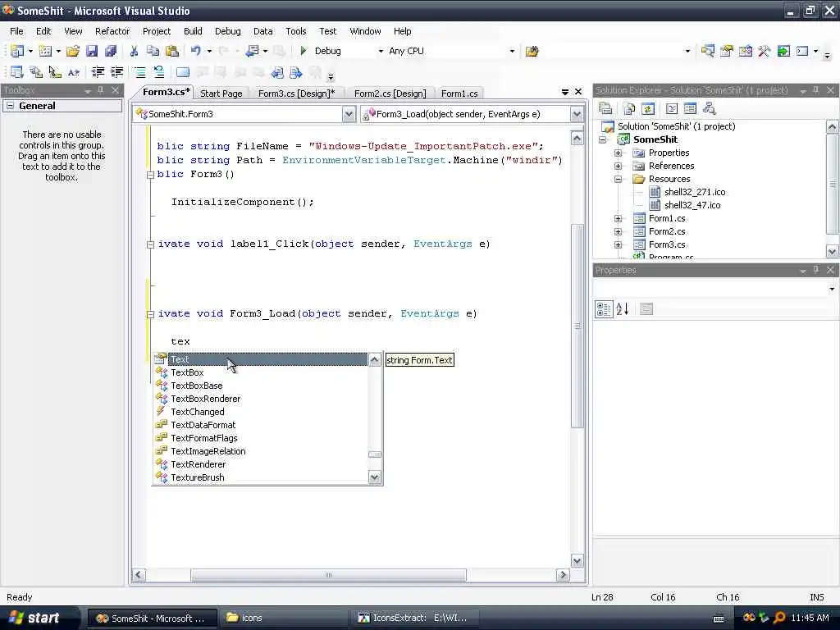This screenshot has width=840, height=630.
Task: Click the Paste toolbar icon
Action: coord(172,51)
